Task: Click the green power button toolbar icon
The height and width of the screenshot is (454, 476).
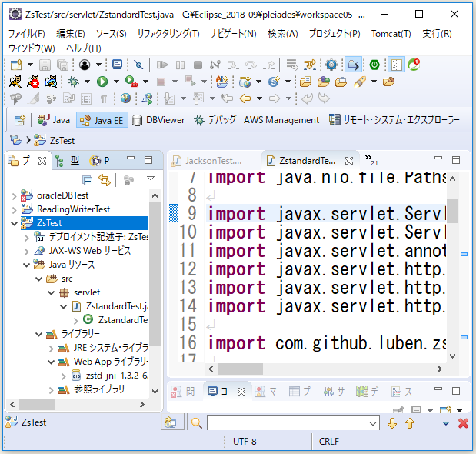Action: tap(374, 65)
